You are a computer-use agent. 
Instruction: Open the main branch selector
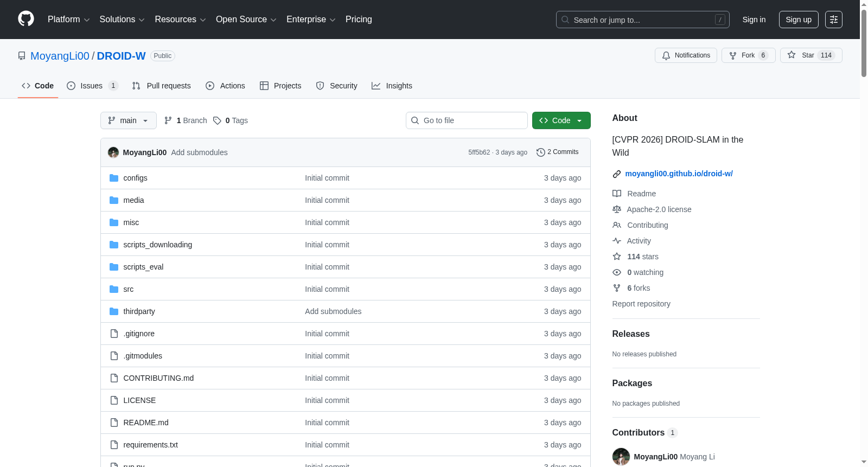129,120
